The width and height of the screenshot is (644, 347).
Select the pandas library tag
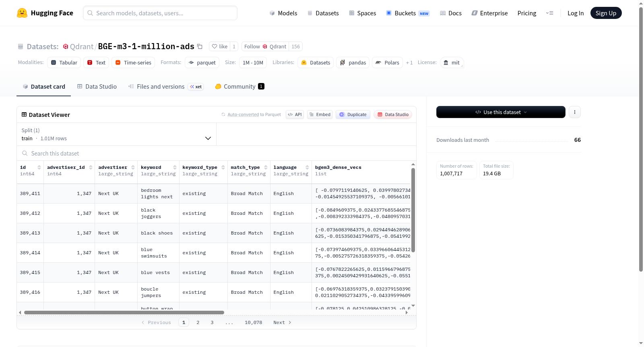pos(353,62)
